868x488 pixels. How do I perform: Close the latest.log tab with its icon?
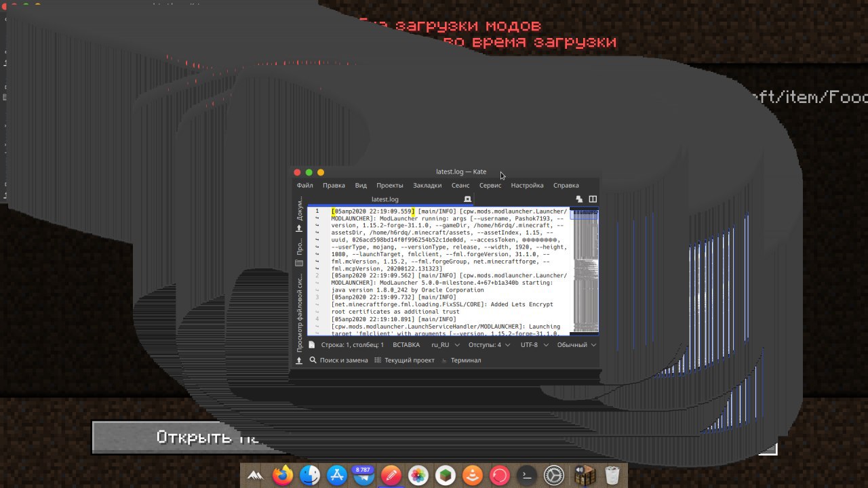click(467, 199)
